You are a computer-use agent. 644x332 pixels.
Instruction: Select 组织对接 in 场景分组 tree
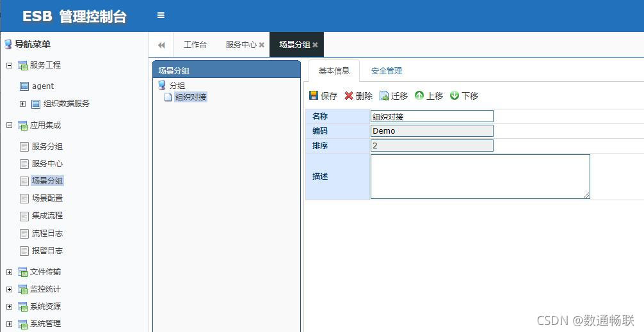(x=191, y=97)
